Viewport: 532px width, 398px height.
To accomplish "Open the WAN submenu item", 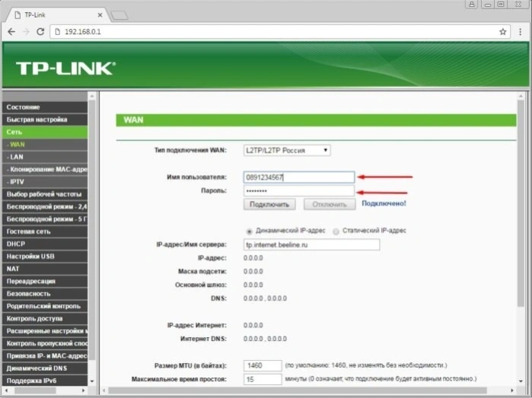I will click(x=45, y=145).
